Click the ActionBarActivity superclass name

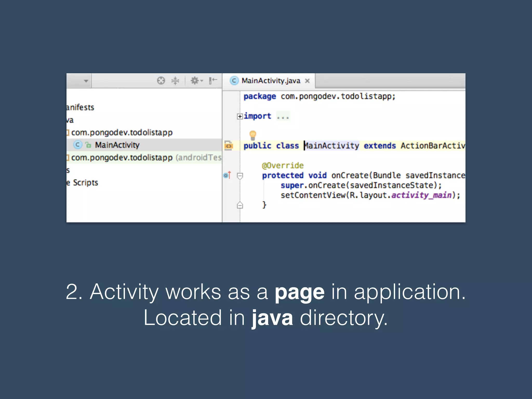pyautogui.click(x=433, y=146)
